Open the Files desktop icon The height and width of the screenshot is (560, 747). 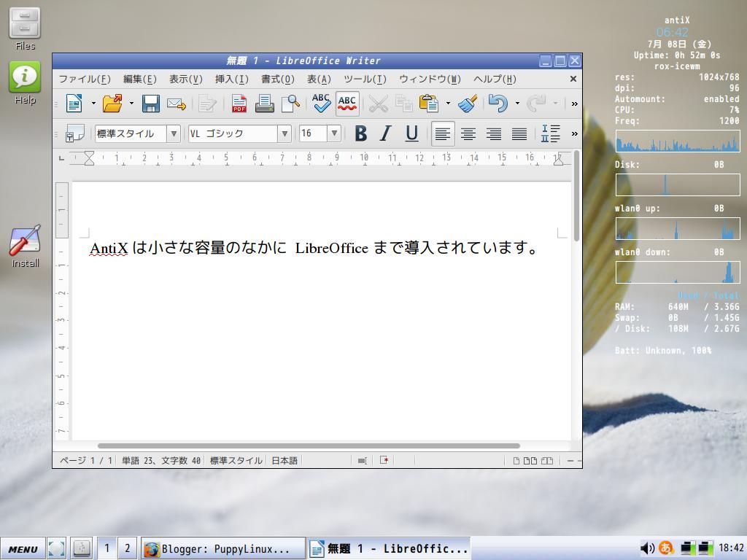tap(25, 29)
